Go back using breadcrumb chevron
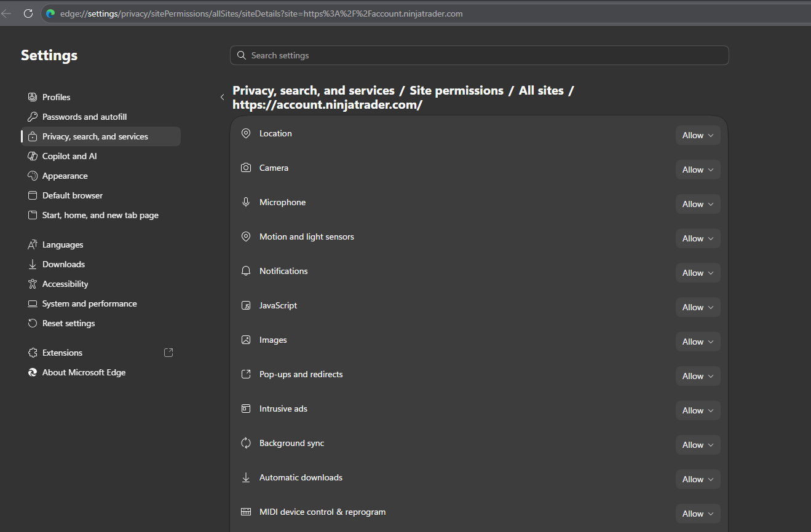 click(x=222, y=97)
